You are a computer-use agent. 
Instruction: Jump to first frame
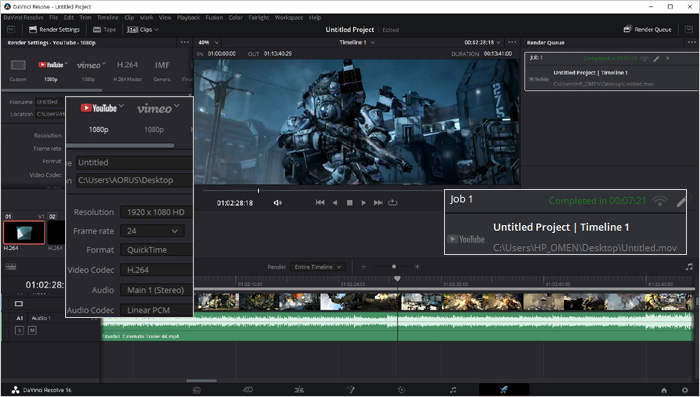[320, 203]
